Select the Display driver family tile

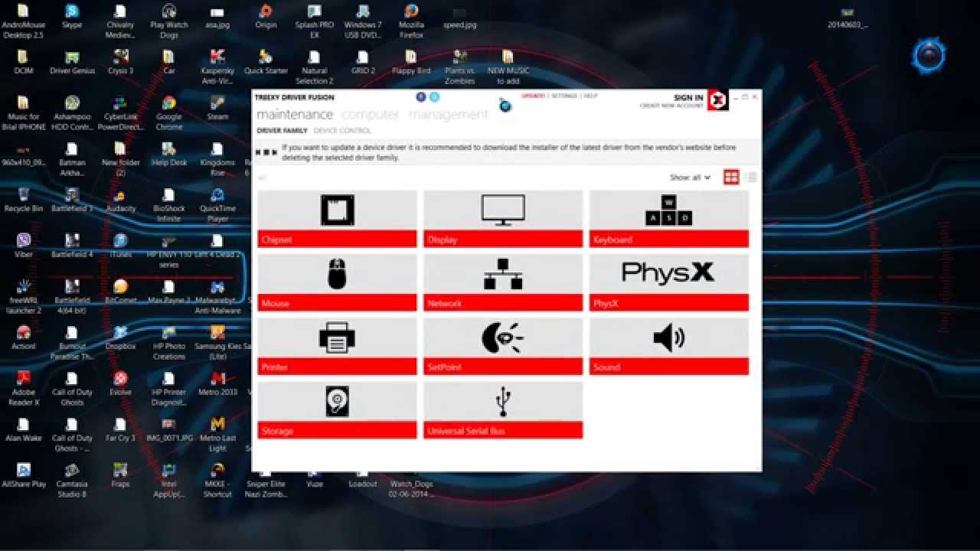[503, 219]
